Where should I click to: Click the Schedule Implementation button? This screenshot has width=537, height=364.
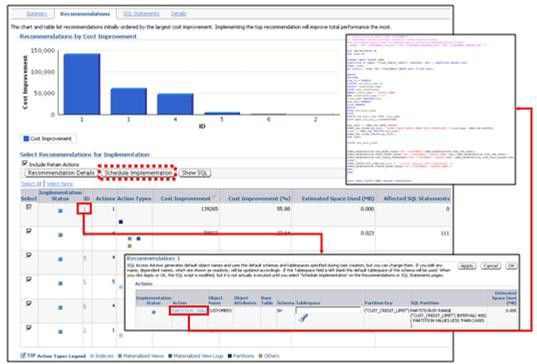point(138,173)
